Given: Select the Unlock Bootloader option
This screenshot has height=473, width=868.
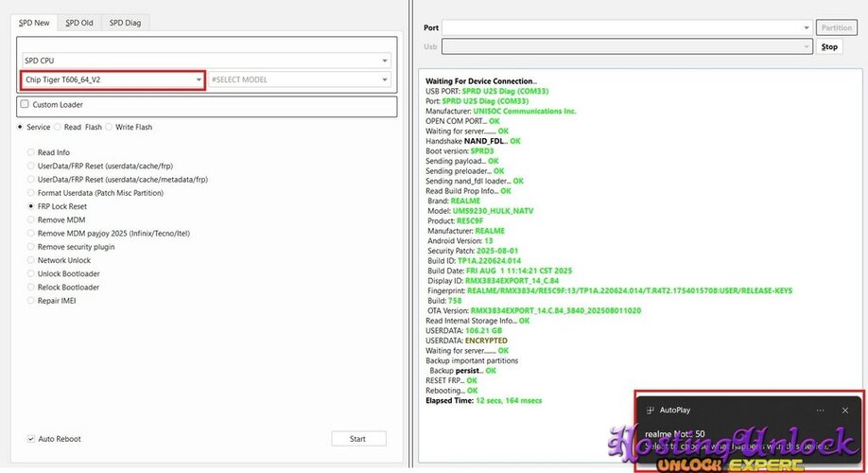Looking at the screenshot, I should click(31, 273).
